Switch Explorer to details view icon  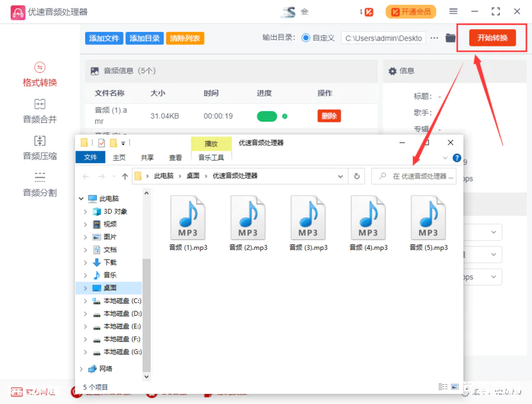point(443,387)
